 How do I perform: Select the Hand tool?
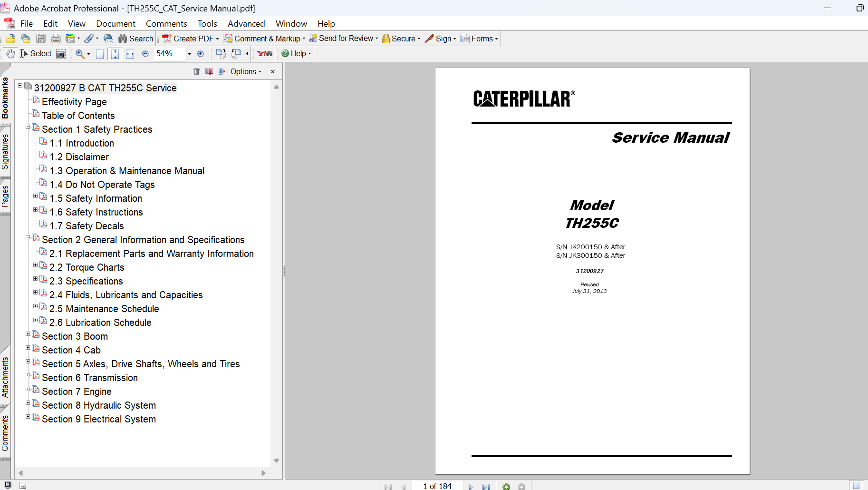coord(10,54)
